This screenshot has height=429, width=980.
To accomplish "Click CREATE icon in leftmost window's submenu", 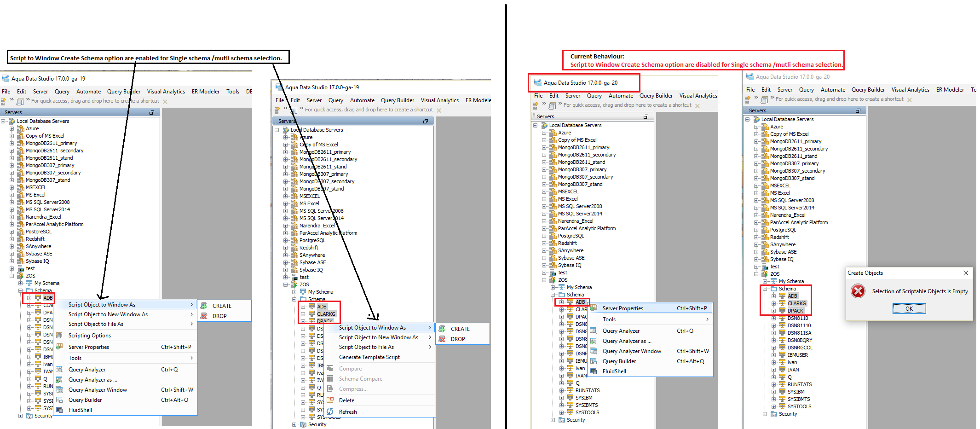I will (x=204, y=306).
